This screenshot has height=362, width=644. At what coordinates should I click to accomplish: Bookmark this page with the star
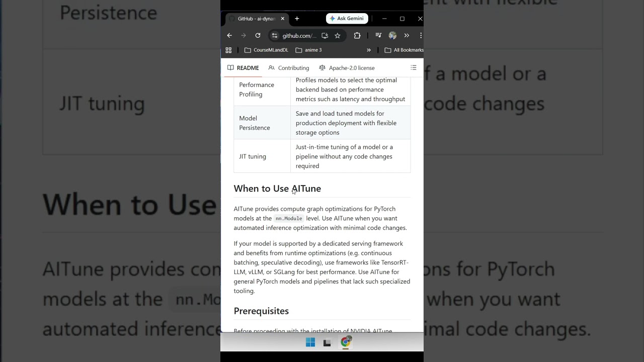click(338, 36)
